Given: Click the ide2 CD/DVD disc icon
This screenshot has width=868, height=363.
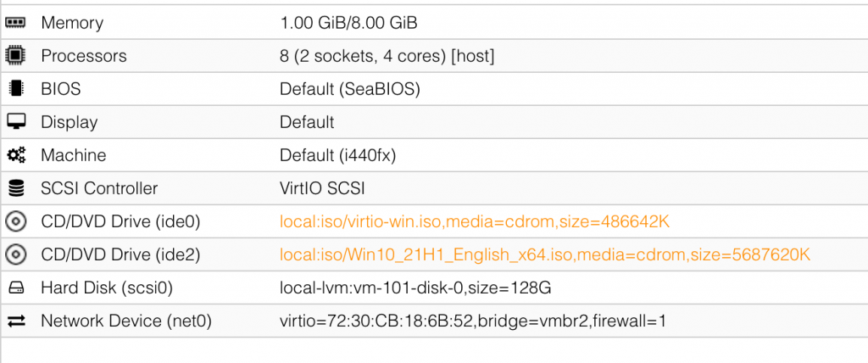Looking at the screenshot, I should pos(15,255).
